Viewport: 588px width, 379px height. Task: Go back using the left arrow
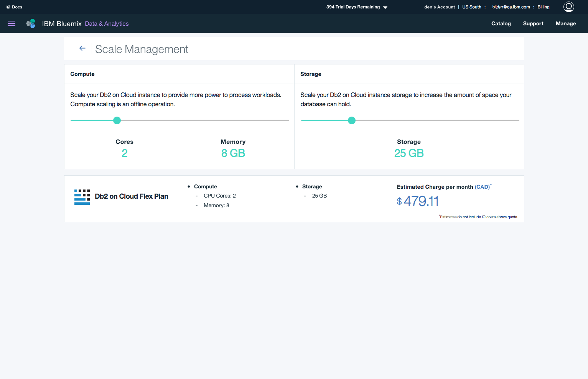point(82,48)
